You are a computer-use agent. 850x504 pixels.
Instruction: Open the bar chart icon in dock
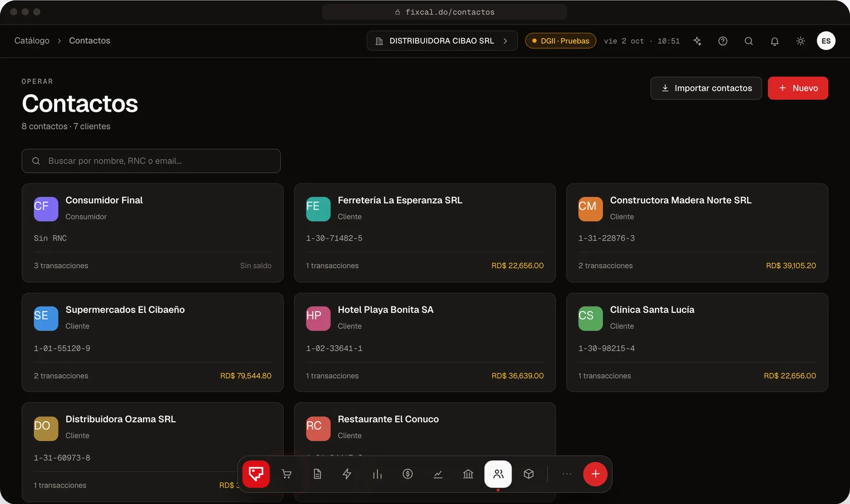coord(377,474)
